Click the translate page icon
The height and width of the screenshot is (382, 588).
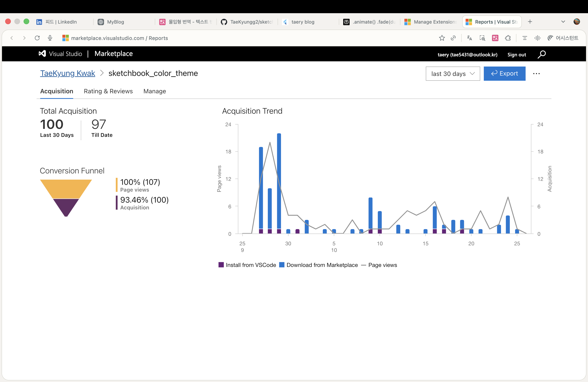pos(469,38)
